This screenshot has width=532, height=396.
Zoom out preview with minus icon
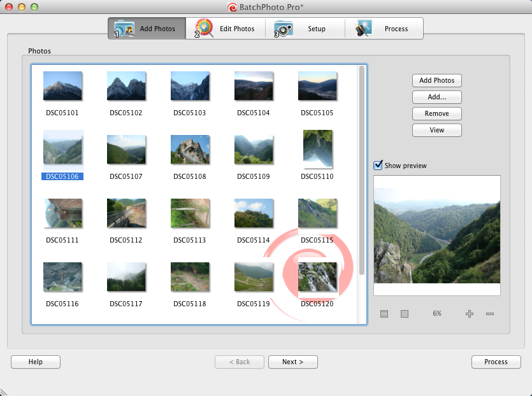click(490, 314)
